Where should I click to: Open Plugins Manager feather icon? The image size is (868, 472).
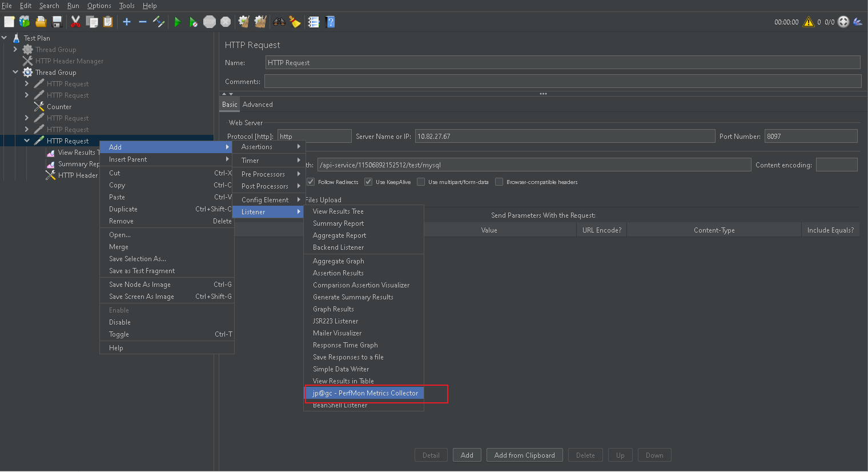pyautogui.click(x=858, y=22)
